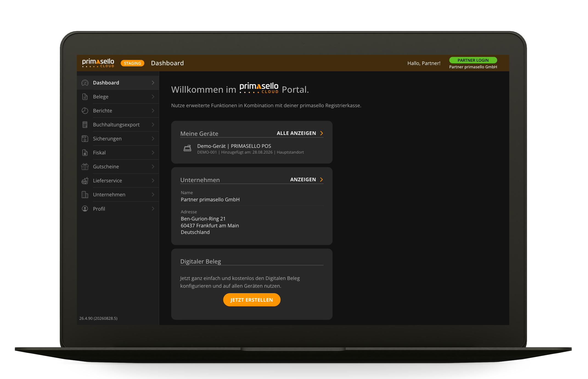Click the Meine Geräte card heading
Image resolution: width=588 pixels, height=379 pixels.
(199, 134)
